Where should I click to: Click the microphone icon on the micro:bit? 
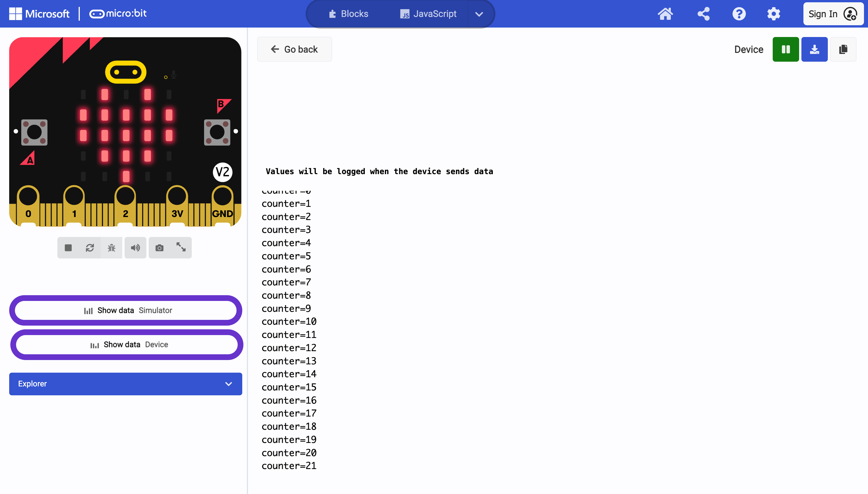(173, 74)
